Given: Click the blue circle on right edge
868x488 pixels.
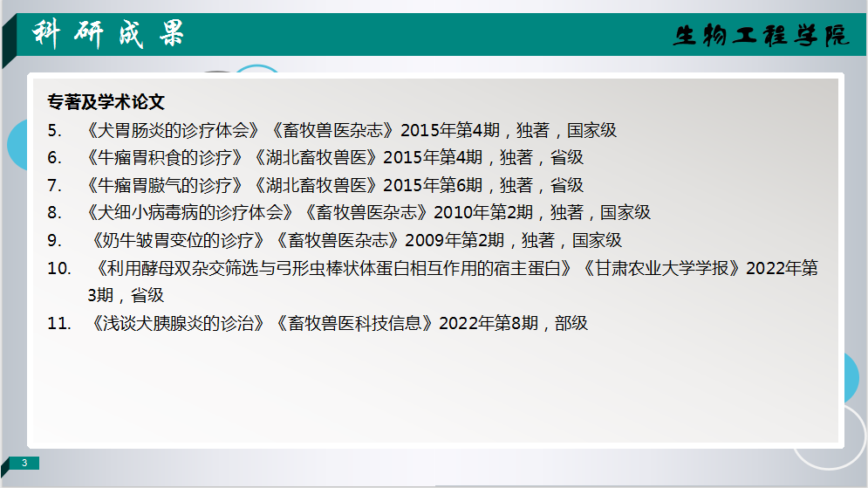Looking at the screenshot, I should [853, 376].
